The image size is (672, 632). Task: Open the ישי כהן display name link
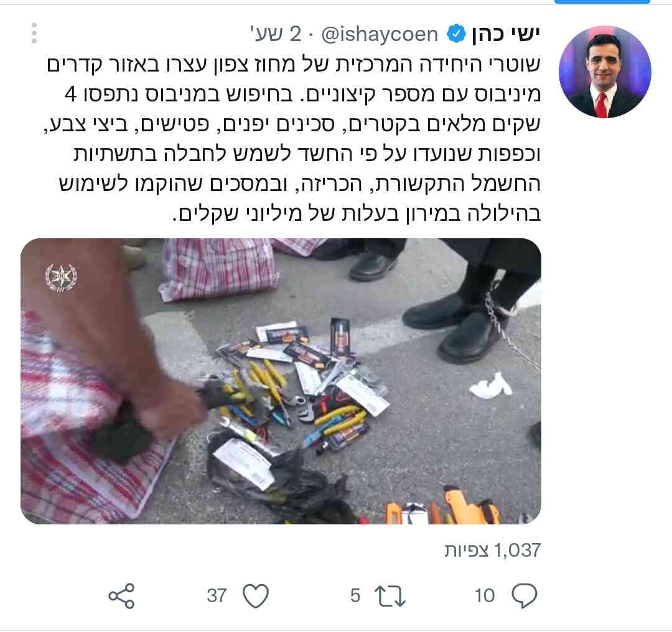505,34
